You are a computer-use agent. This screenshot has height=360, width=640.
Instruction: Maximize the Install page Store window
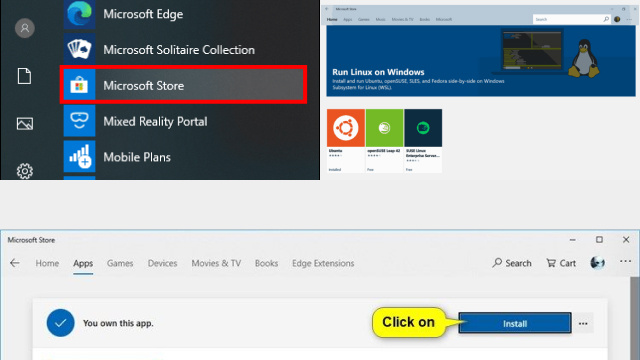(599, 240)
